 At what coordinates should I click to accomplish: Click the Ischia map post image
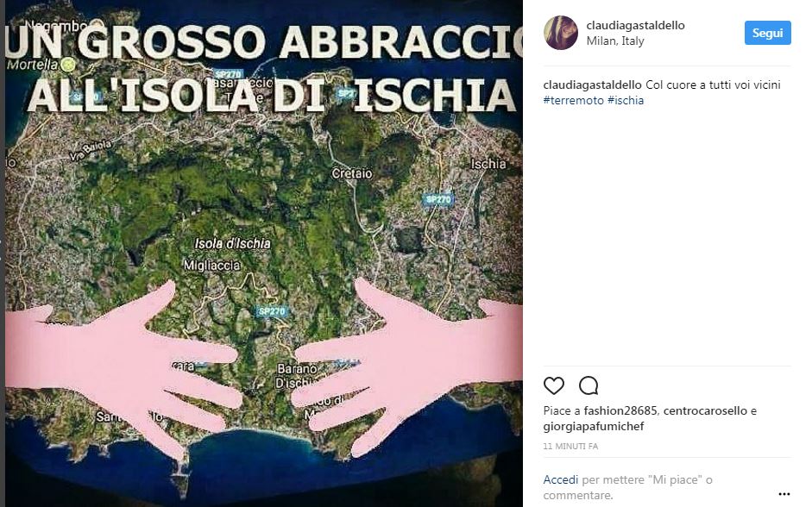pos(263,253)
